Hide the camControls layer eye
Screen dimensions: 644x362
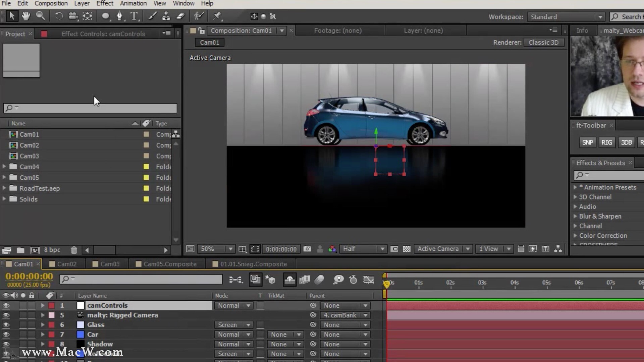click(6, 305)
